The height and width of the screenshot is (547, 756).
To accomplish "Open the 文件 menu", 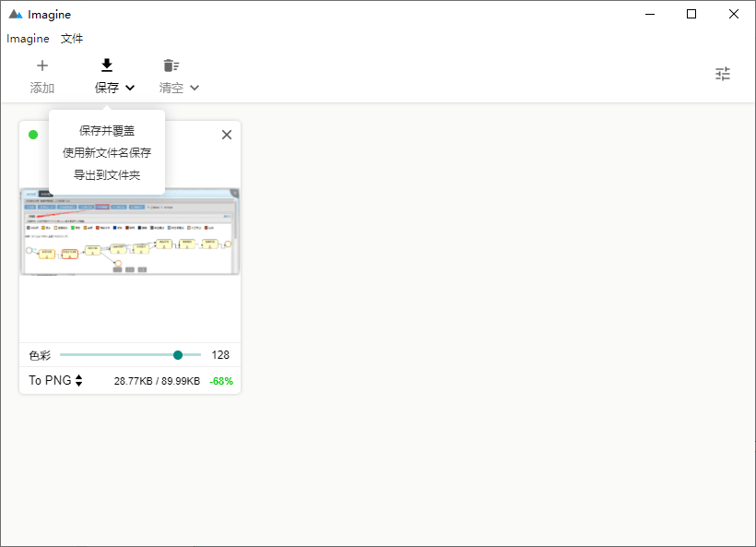I will pos(72,39).
